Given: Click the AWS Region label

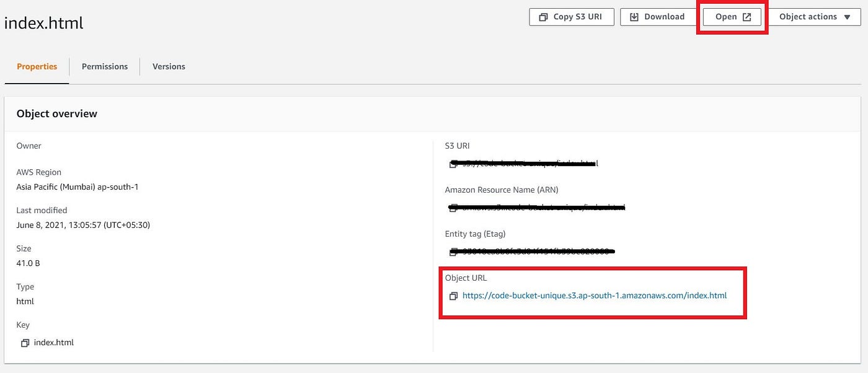Looking at the screenshot, I should pyautogui.click(x=39, y=172).
